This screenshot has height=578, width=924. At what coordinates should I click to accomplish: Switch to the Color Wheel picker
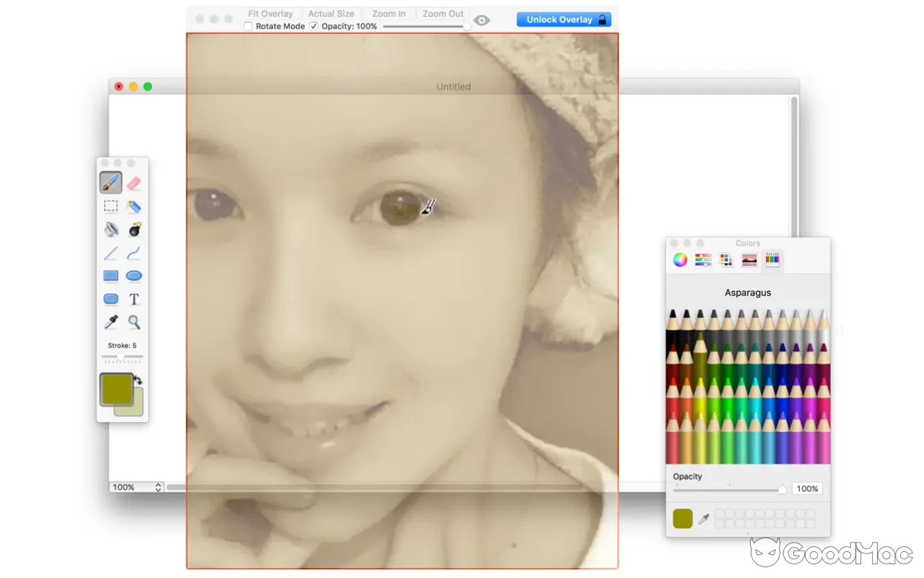pos(679,260)
